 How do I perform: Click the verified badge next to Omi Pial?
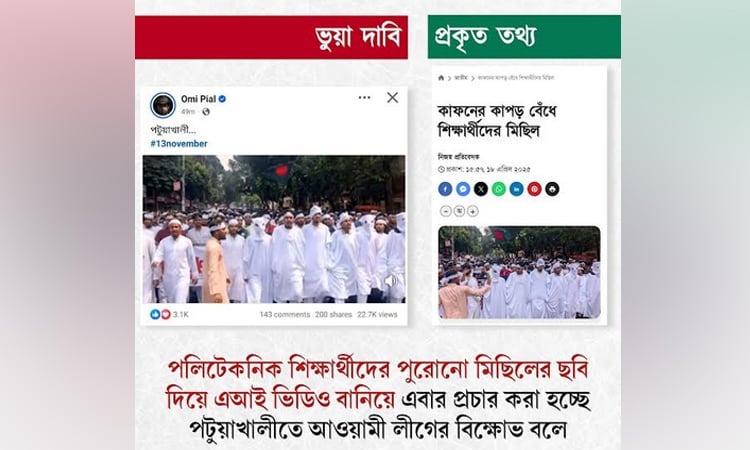coord(222,99)
